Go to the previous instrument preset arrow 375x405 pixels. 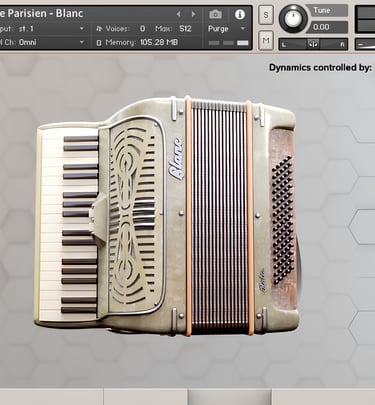179,14
